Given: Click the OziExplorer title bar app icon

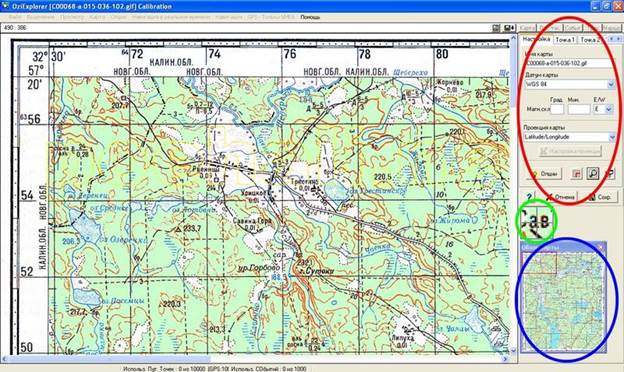Looking at the screenshot, I should pos(5,6).
